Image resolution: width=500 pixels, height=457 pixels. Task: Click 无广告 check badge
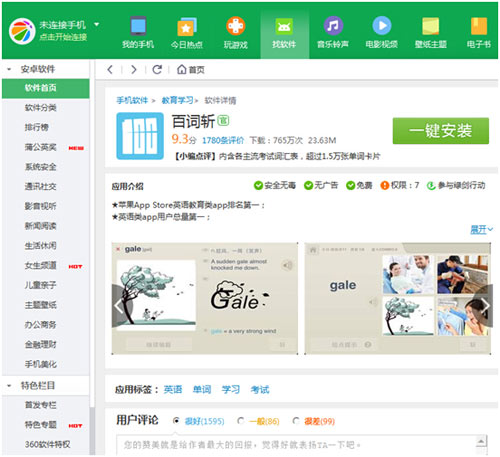tap(321, 185)
